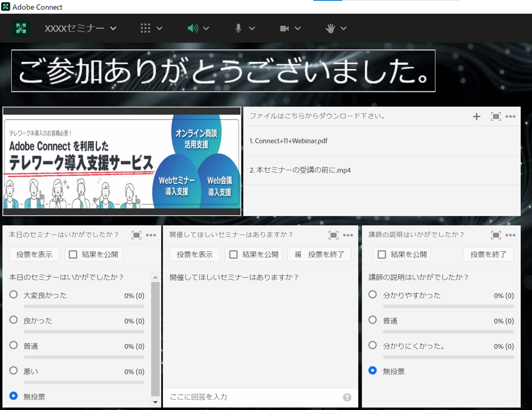Check 結果を公開 in the 開催してほしいセミナー poll
Viewport: 532px width, 410px height.
point(233,255)
